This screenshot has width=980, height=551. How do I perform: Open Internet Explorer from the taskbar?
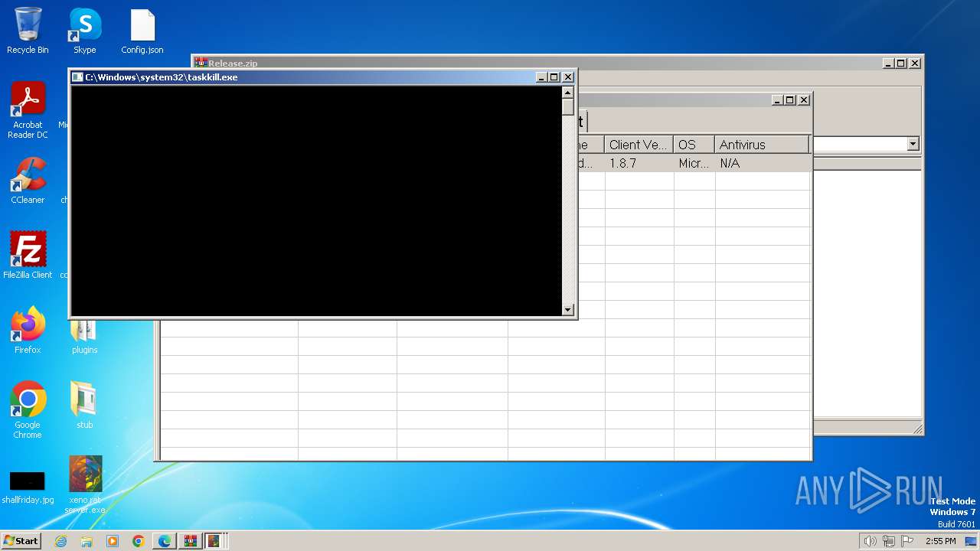[x=60, y=541]
